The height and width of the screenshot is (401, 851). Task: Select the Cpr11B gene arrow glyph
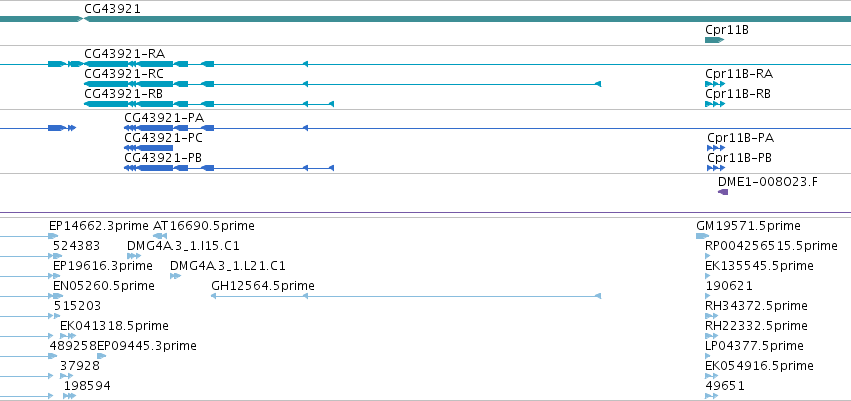click(715, 40)
